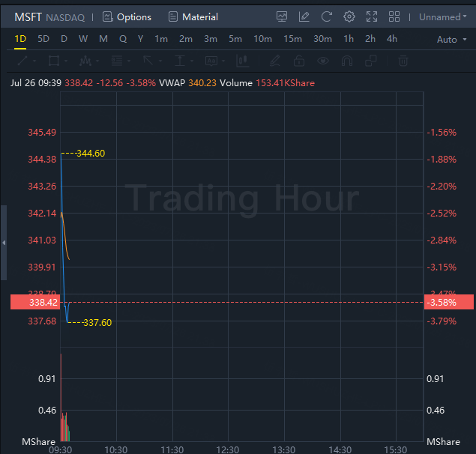Expand the rectangle shape tool dropdown arrow
This screenshot has width=476, height=454.
tap(67, 61)
